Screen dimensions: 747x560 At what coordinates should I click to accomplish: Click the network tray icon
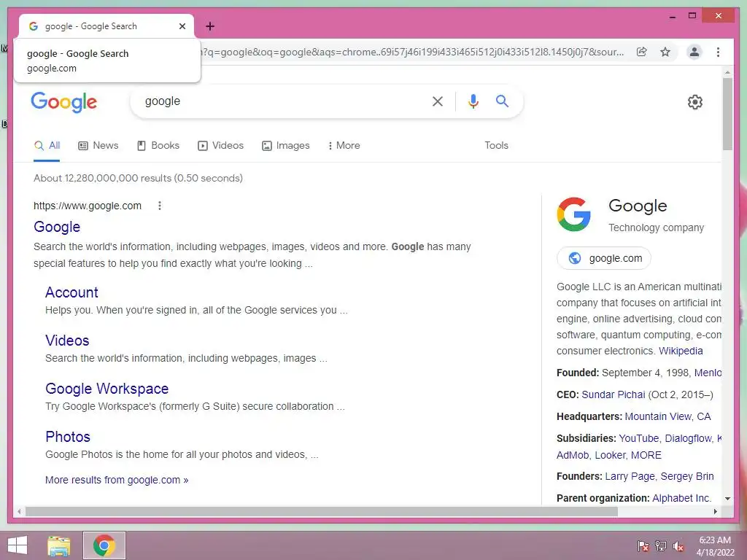coord(661,545)
